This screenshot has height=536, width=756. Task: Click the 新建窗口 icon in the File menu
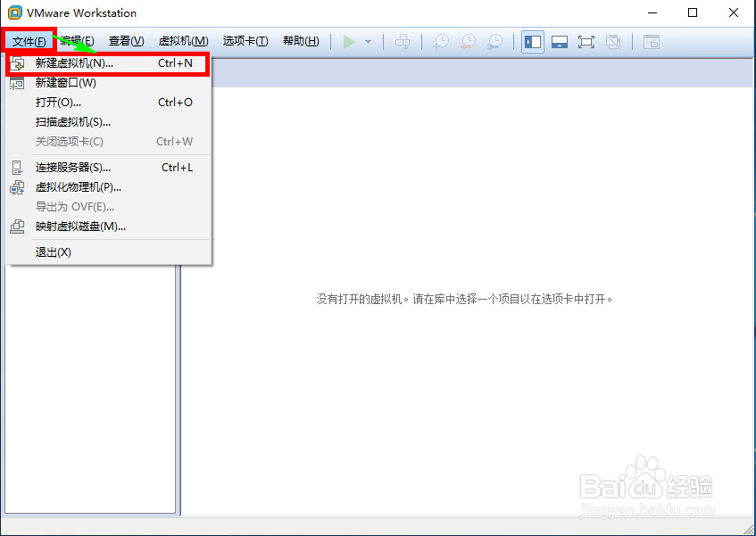pyautogui.click(x=16, y=82)
